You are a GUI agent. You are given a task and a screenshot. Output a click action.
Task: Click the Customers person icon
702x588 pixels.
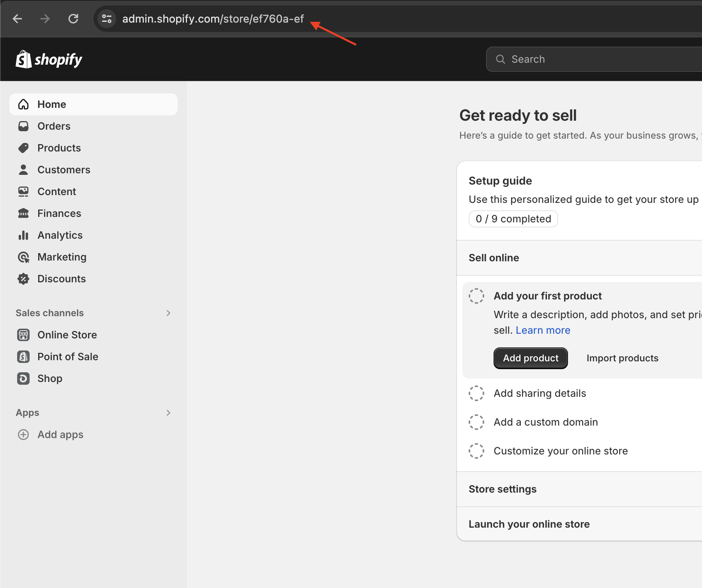[23, 170]
